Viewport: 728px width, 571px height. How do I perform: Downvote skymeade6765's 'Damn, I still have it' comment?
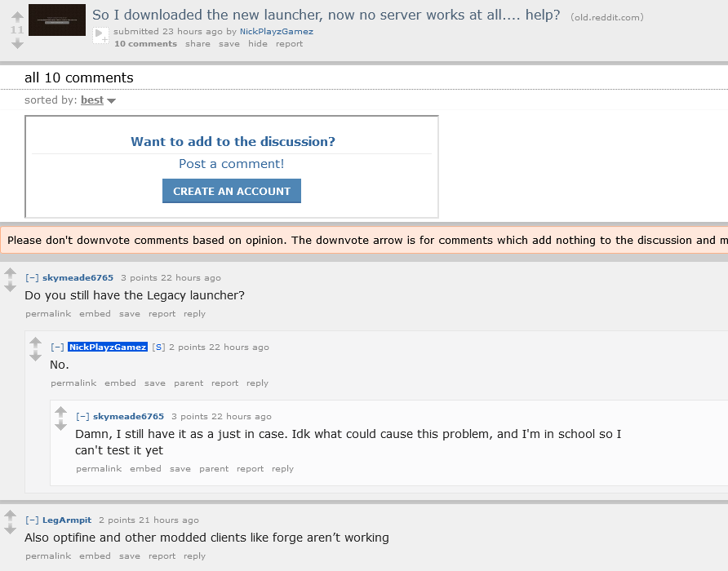61,425
